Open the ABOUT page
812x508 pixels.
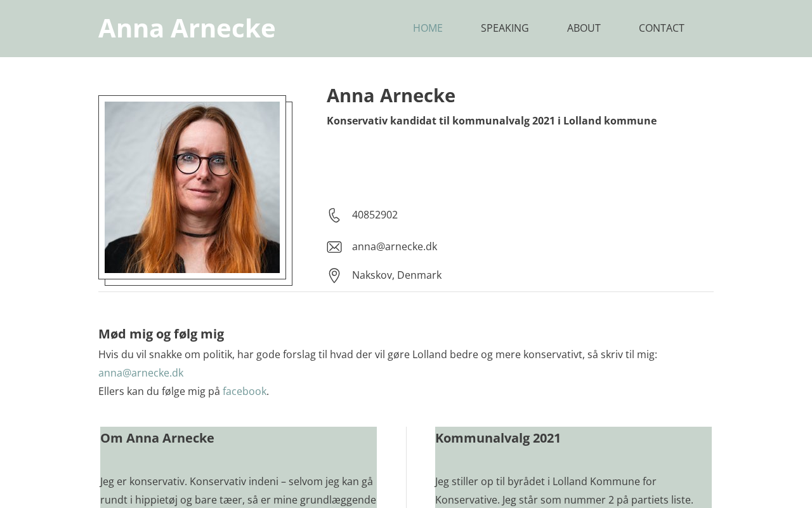pos(584,28)
